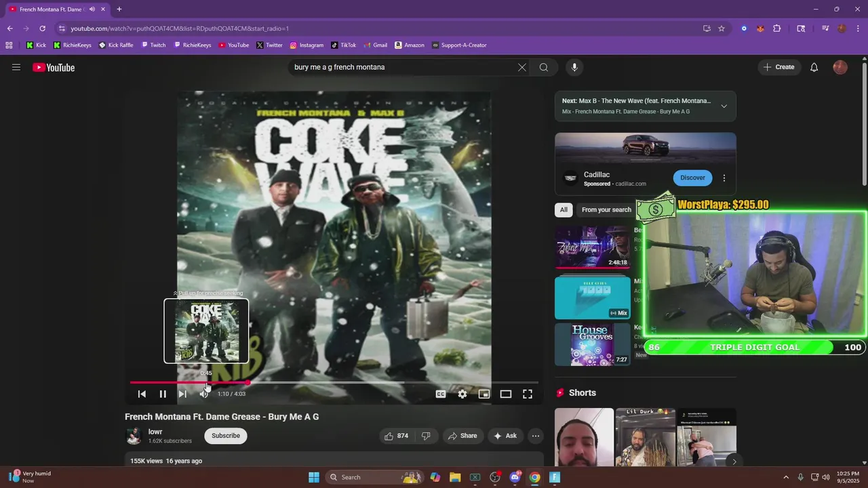Open browser extensions puzzle icon
Viewport: 868px width, 488px height.
point(777,28)
